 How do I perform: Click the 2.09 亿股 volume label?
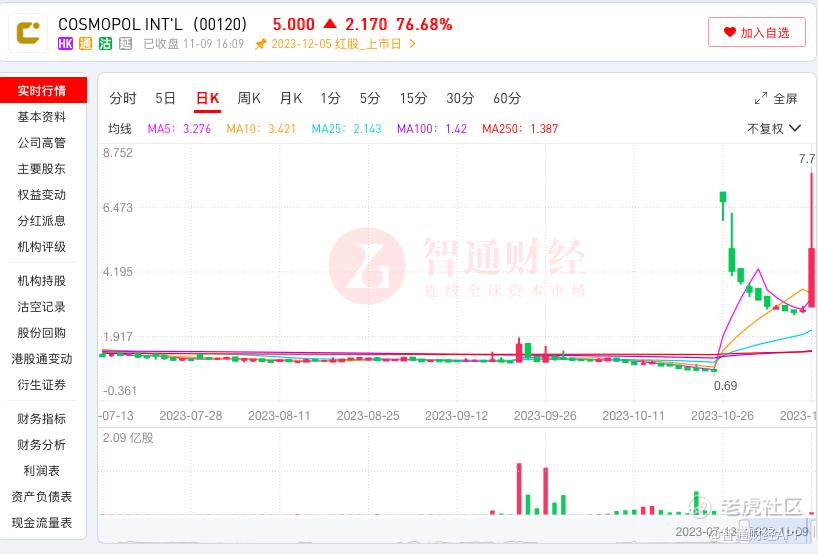(128, 438)
